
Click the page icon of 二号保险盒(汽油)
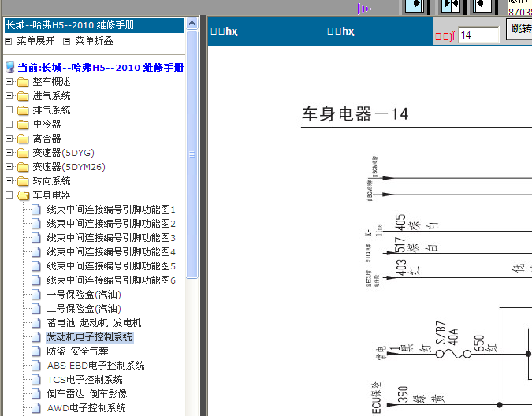coord(36,309)
